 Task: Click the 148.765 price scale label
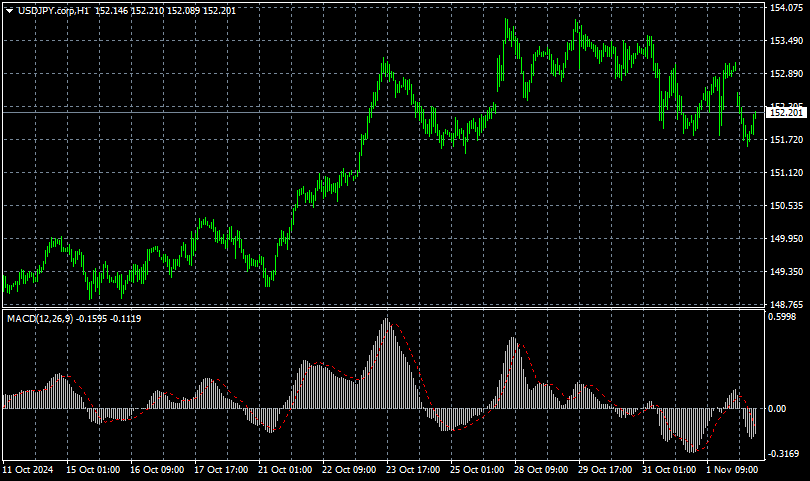786,305
